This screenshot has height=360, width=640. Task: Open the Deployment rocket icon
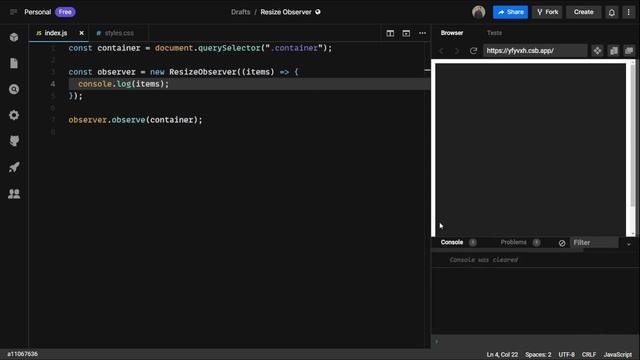click(x=14, y=167)
